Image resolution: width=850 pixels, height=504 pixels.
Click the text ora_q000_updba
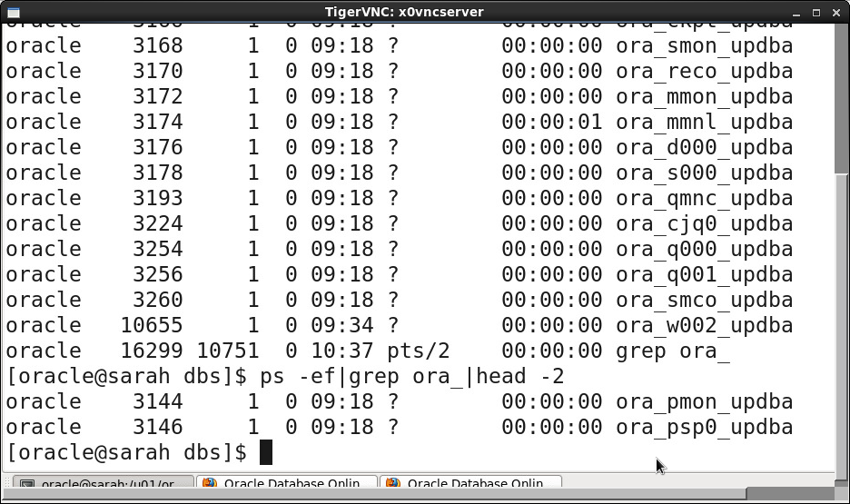(x=704, y=250)
